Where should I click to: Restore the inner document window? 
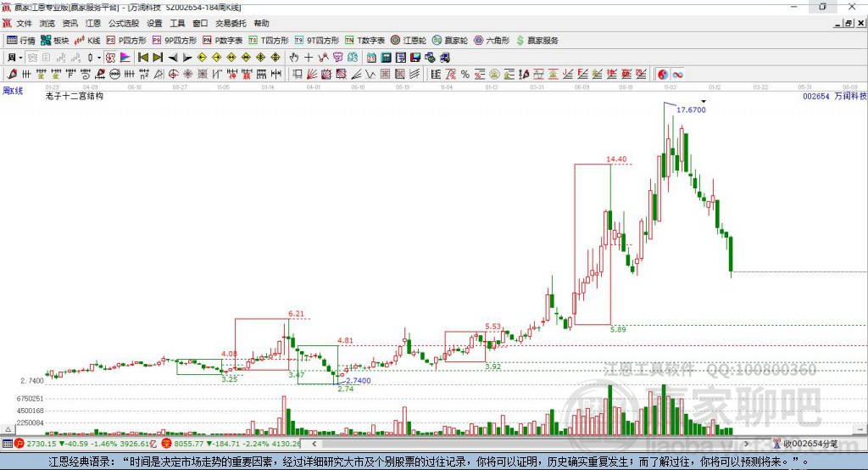(848, 23)
